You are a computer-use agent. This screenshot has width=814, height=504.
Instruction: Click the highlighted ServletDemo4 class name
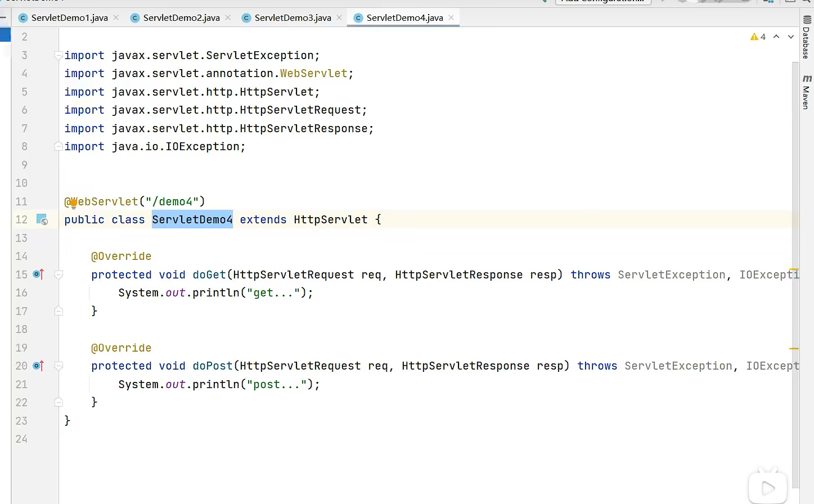tap(192, 219)
